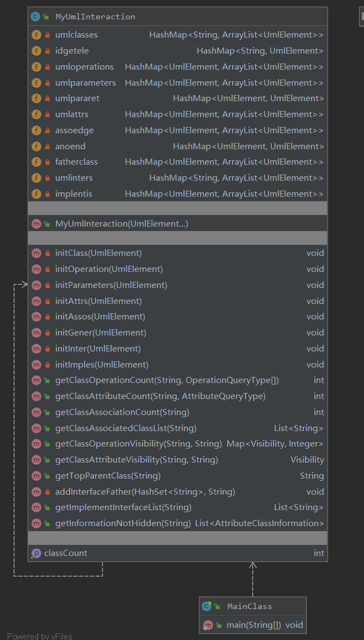The image size is (364, 640).
Task: Select the umloperations field name
Action: tap(85, 66)
